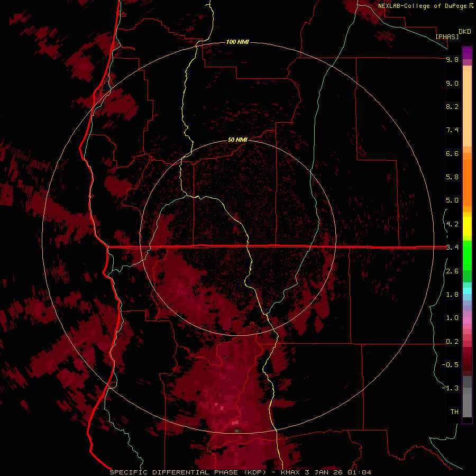Click the DKD product code label
The width and height of the screenshot is (476, 476).
tap(465, 32)
